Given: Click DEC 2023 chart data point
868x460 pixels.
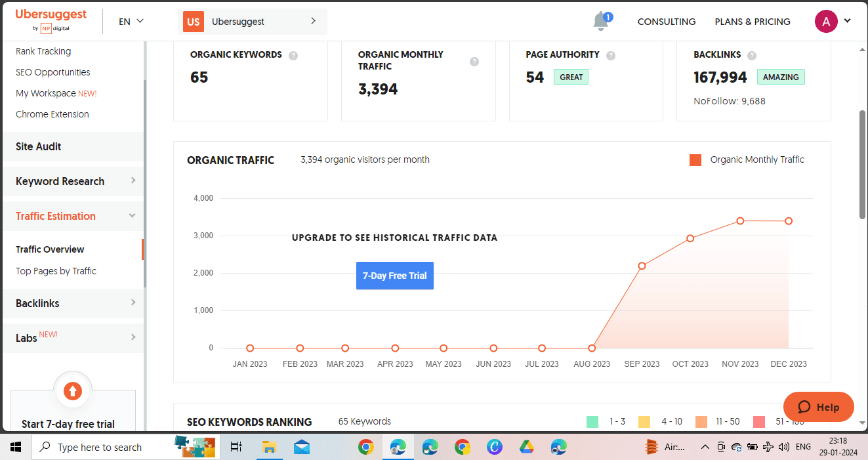Looking at the screenshot, I should [x=789, y=221].
